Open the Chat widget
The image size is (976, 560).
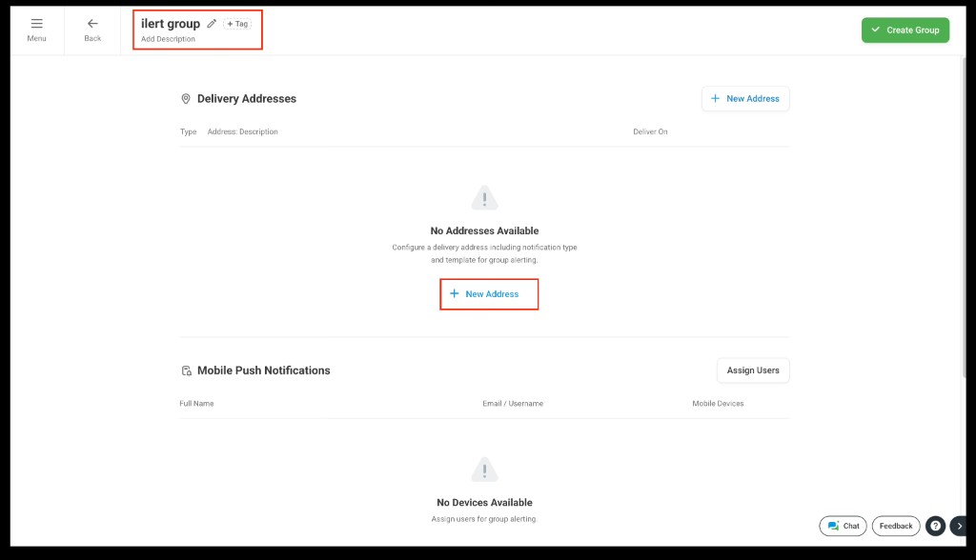click(843, 526)
